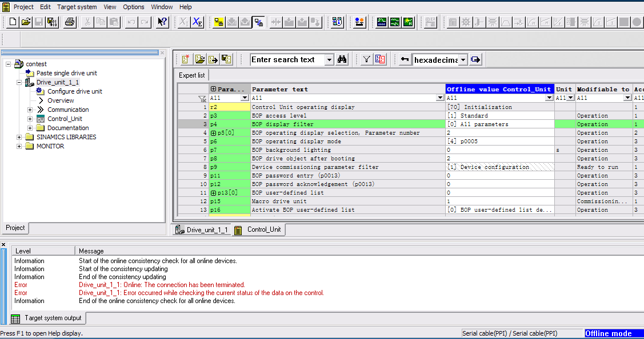Click the open user-defined list icon
Image resolution: width=644 pixels, height=339 pixels.
click(x=199, y=59)
